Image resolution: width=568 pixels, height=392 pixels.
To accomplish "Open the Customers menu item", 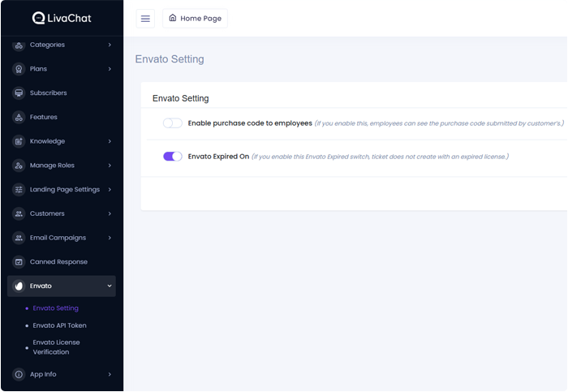I will (47, 213).
